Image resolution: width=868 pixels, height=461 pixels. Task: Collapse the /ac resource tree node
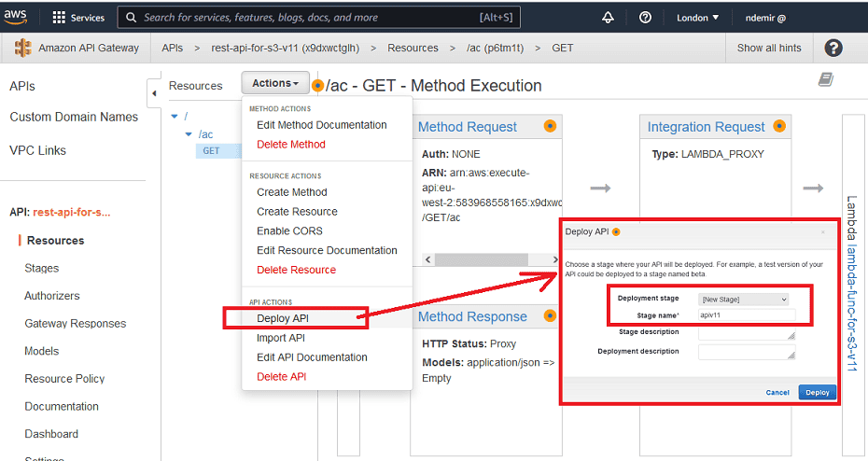click(x=189, y=134)
